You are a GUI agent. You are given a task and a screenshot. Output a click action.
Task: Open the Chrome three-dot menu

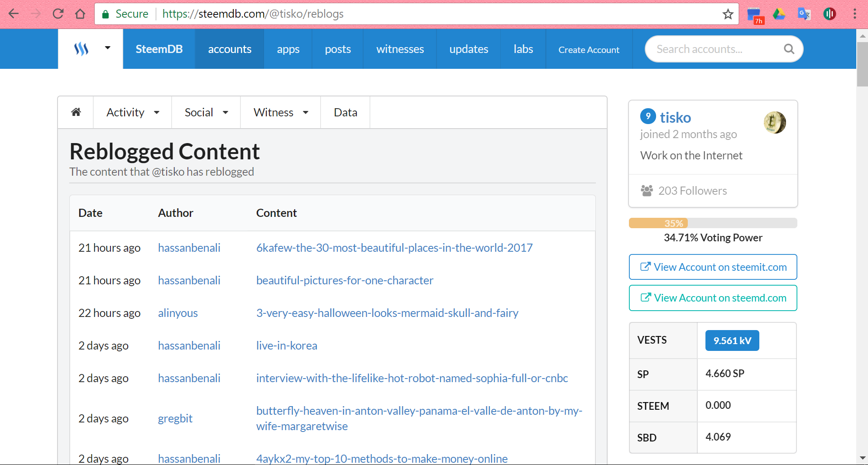click(854, 14)
